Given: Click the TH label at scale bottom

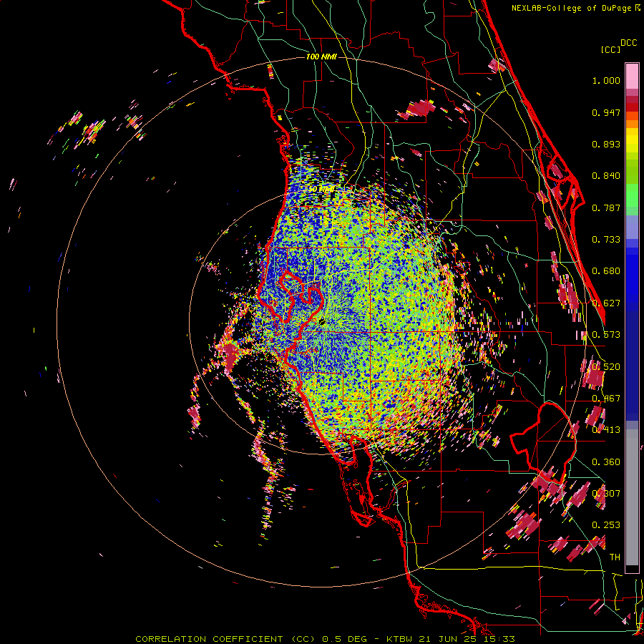Looking at the screenshot, I should point(615,557).
